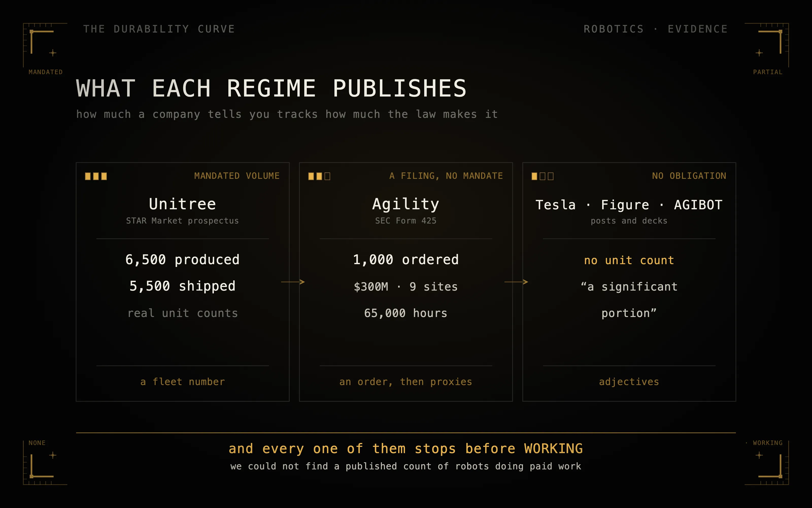Click the arrow between Agility and Tesla cards
Screen dimensions: 812x508
[x=516, y=282]
